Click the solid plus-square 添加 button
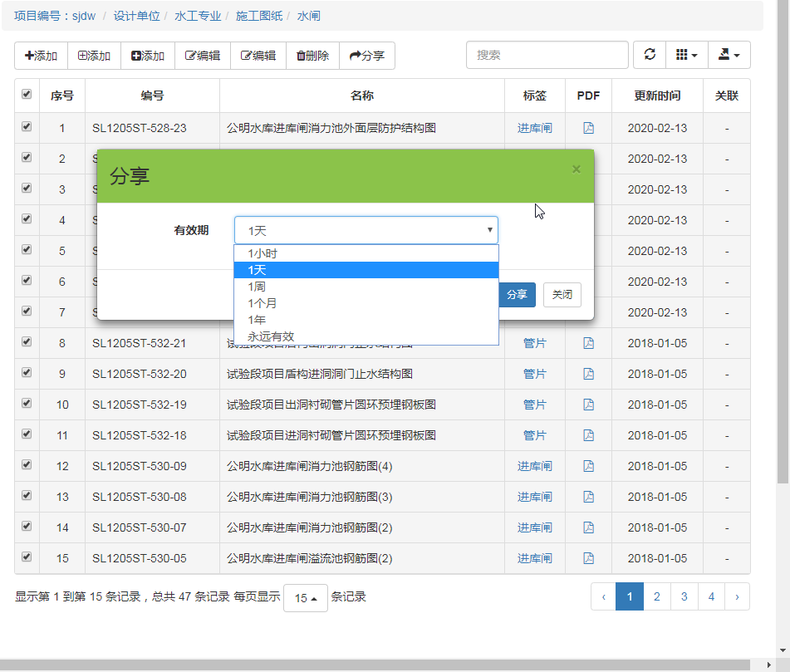This screenshot has height=672, width=790. (x=148, y=56)
